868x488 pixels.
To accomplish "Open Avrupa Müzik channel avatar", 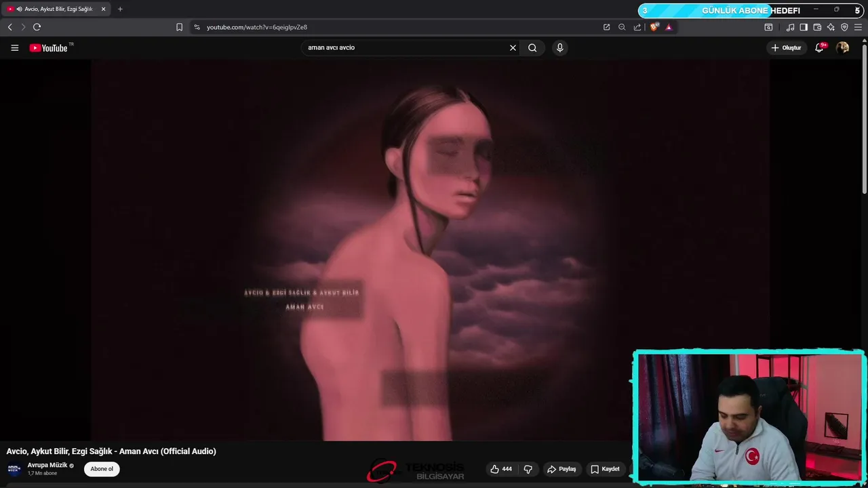I will point(14,469).
